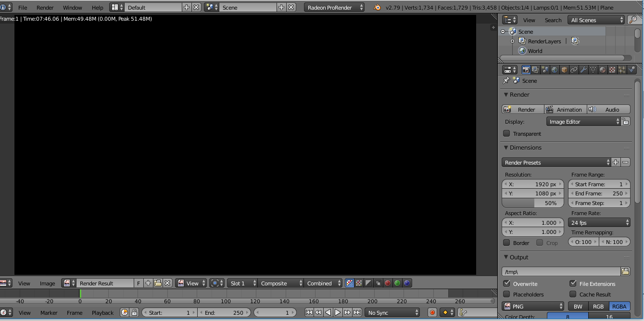644x321 pixels.
Task: Click the keying set key icon
Action: click(x=463, y=313)
